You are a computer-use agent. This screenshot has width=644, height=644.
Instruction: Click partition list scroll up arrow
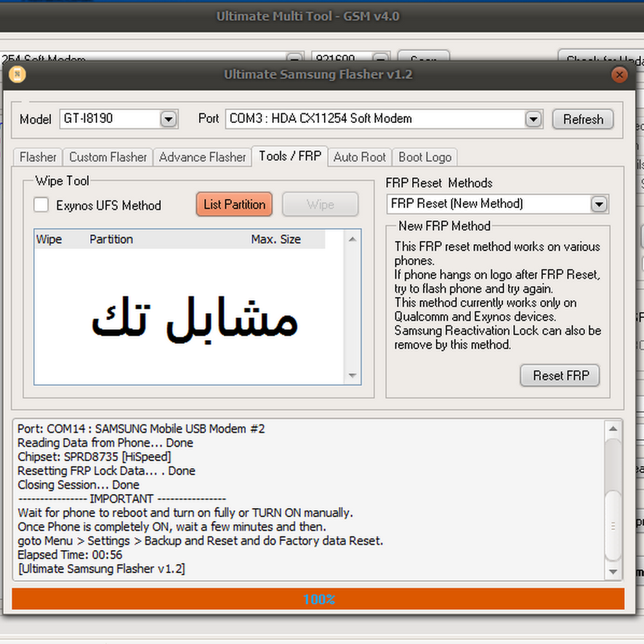[352, 239]
